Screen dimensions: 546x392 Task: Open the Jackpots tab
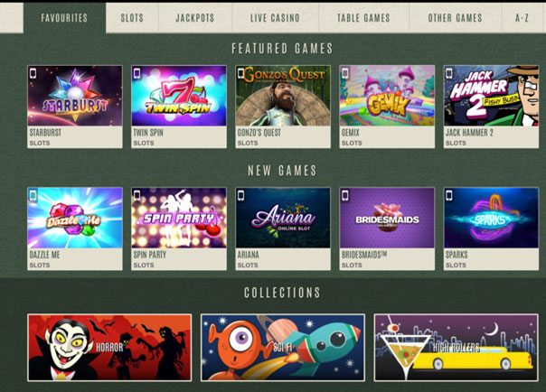click(195, 18)
